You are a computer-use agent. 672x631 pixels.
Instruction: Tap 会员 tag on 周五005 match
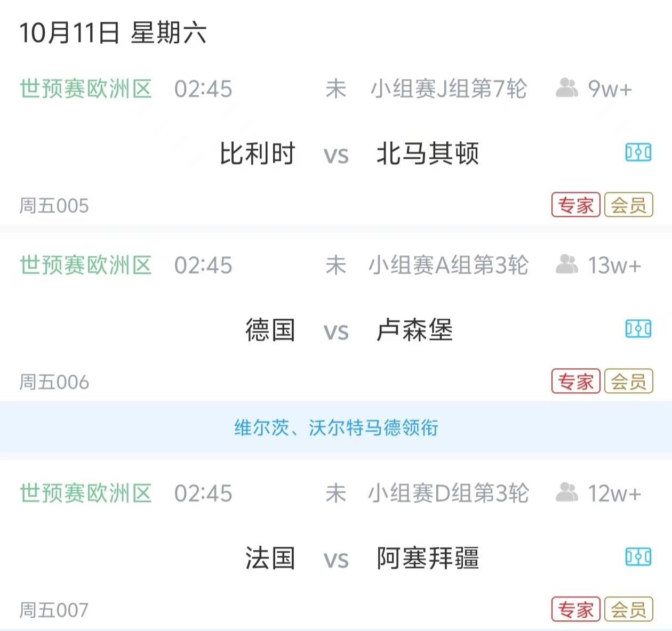[629, 205]
